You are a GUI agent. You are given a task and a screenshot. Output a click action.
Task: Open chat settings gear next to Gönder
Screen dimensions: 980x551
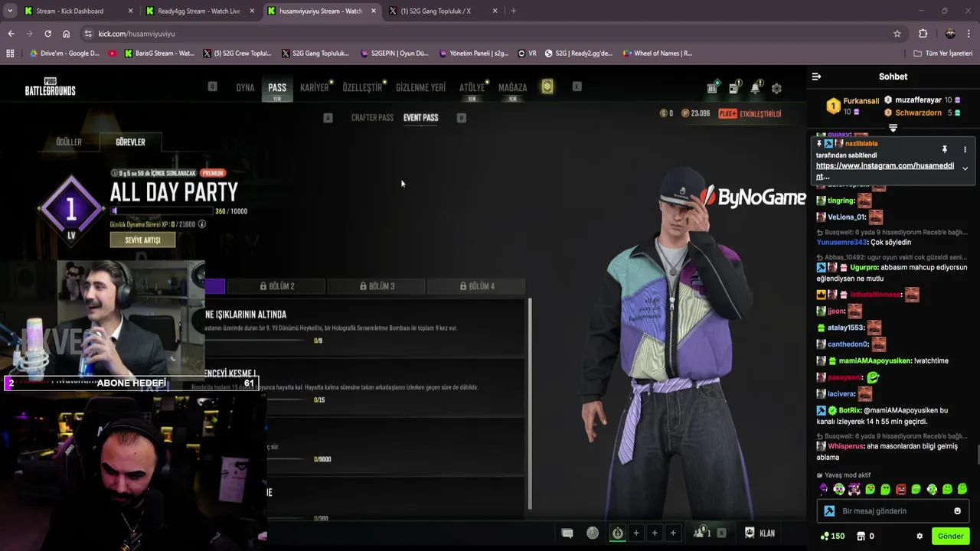click(920, 536)
